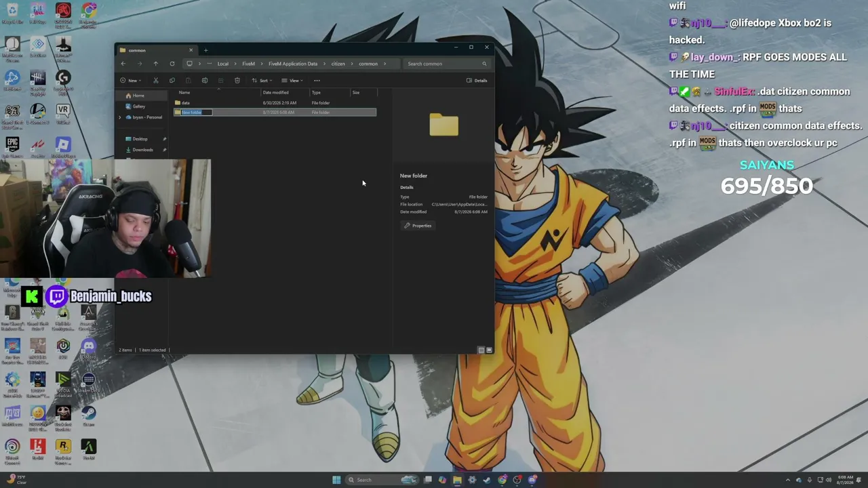The image size is (868, 488).
Task: Show hidden breadcrumb locations via ellipsis
Action: pos(209,64)
